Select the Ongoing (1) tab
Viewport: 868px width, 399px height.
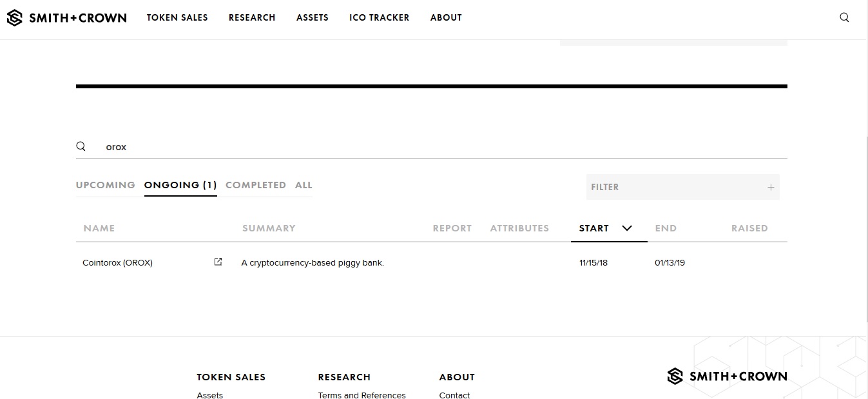point(180,185)
